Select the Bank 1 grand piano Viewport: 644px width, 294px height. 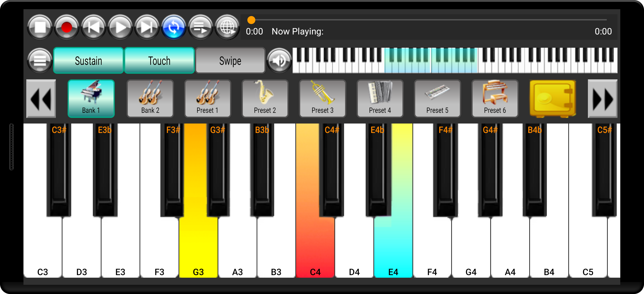pyautogui.click(x=91, y=99)
